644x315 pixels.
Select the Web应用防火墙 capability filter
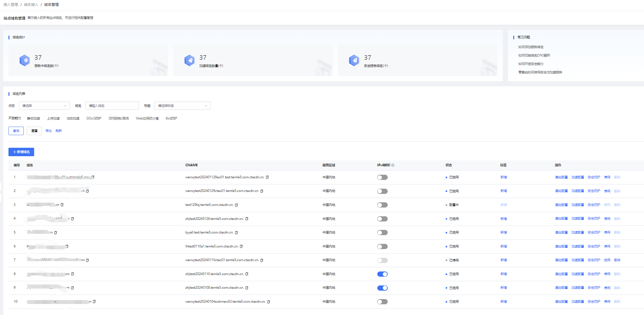pos(147,119)
